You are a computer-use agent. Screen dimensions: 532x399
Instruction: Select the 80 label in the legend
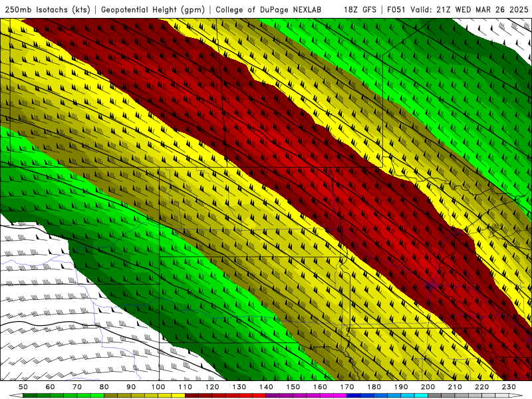104,387
